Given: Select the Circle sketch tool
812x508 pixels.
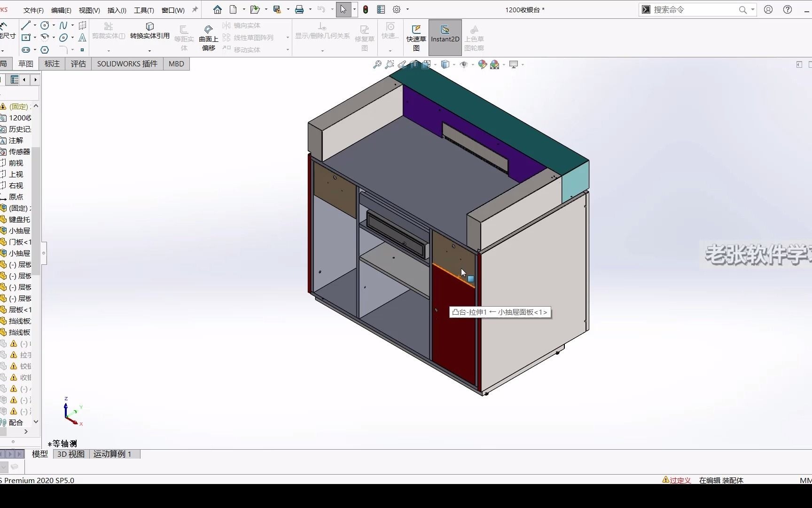Looking at the screenshot, I should (45, 25).
